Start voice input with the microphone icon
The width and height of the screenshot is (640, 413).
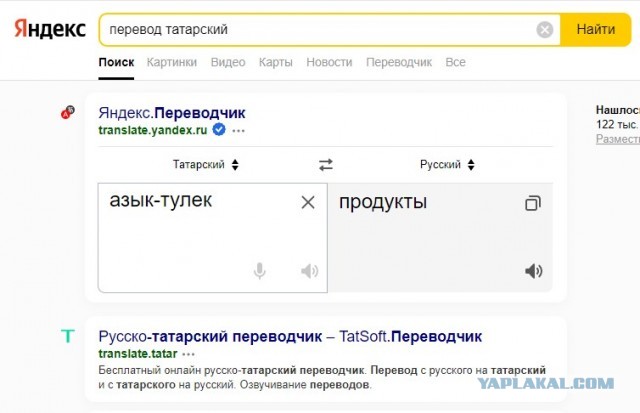pyautogui.click(x=260, y=271)
